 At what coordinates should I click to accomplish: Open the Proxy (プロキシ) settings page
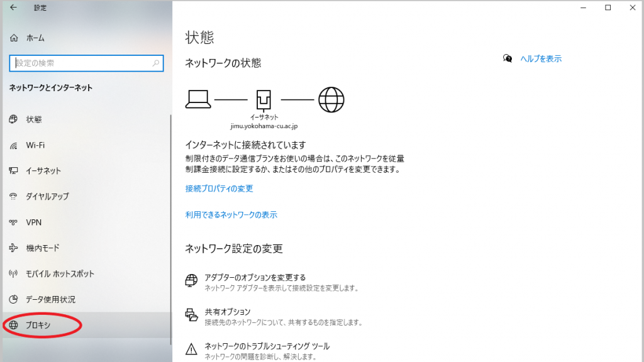click(38, 326)
